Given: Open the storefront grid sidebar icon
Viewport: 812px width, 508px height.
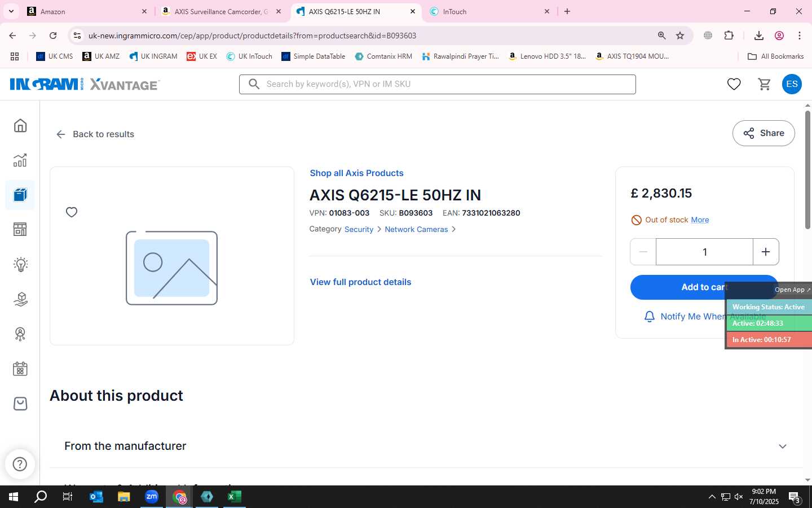Looking at the screenshot, I should 20,229.
